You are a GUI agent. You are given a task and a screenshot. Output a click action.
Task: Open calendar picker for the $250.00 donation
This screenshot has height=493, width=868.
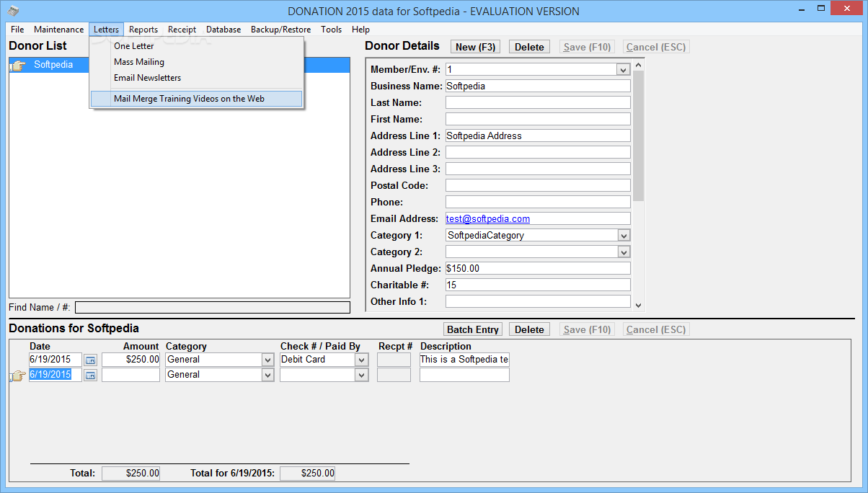(90, 360)
